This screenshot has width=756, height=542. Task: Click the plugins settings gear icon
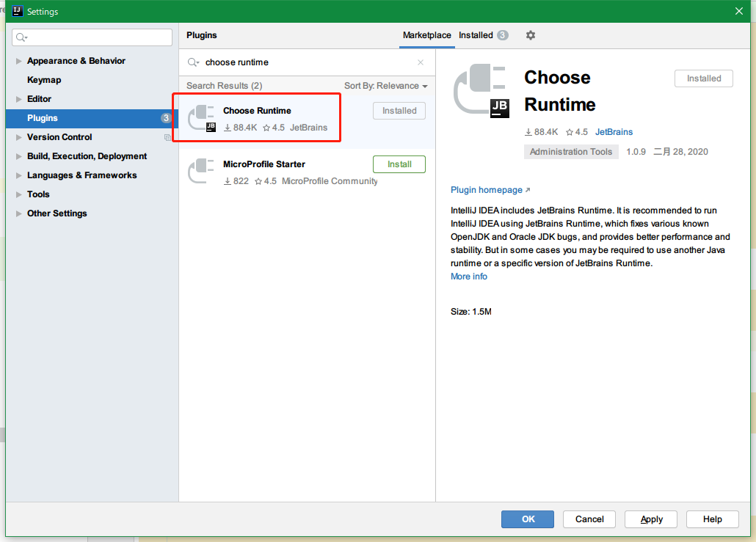[531, 35]
